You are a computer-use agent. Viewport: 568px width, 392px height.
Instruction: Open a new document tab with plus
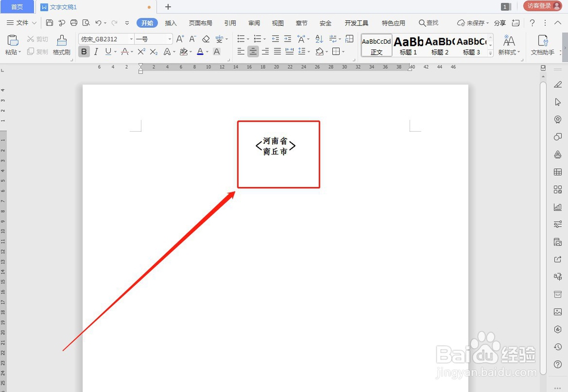pyautogui.click(x=168, y=7)
